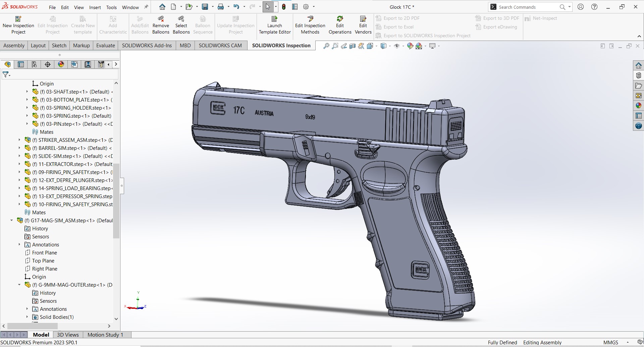This screenshot has width=644, height=347.
Task: Click New Inspection Project button
Action: tap(18, 25)
